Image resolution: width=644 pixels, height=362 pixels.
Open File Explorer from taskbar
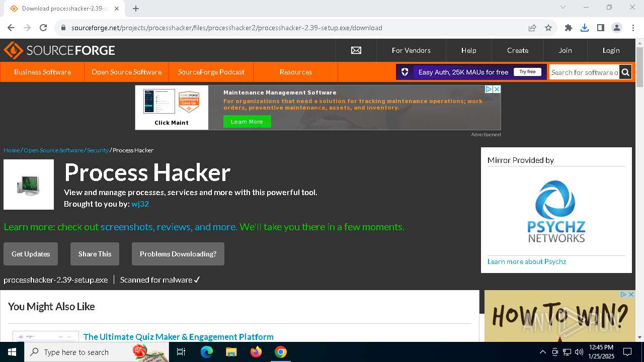tap(231, 352)
